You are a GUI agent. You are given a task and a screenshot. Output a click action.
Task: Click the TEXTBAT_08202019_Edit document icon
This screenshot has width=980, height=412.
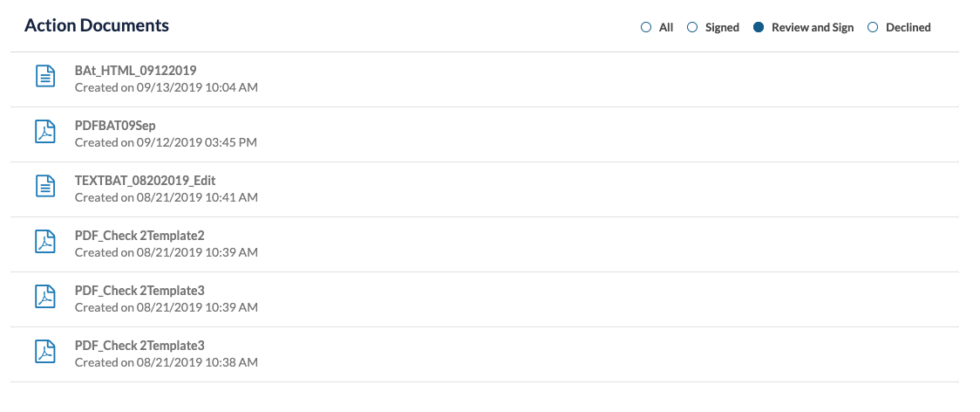click(x=44, y=186)
